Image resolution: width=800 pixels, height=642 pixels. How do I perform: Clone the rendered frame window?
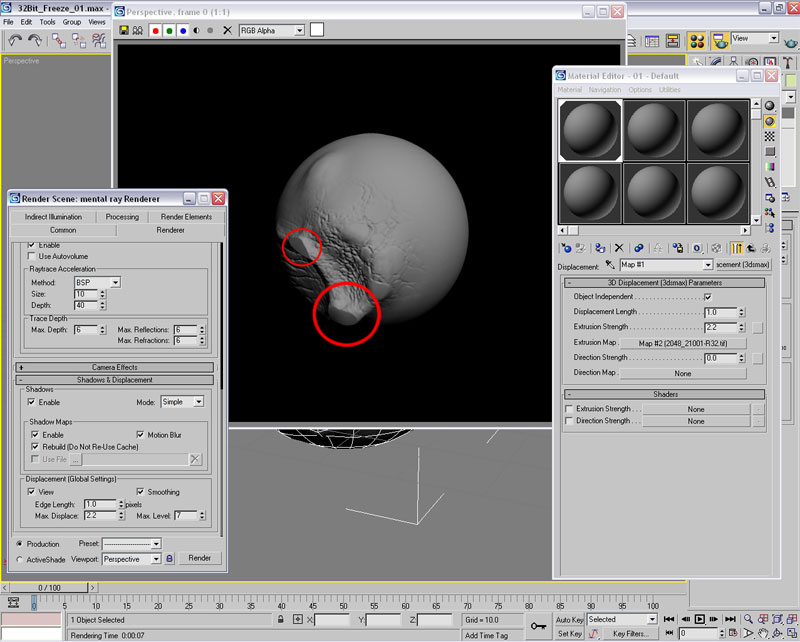pos(138,31)
